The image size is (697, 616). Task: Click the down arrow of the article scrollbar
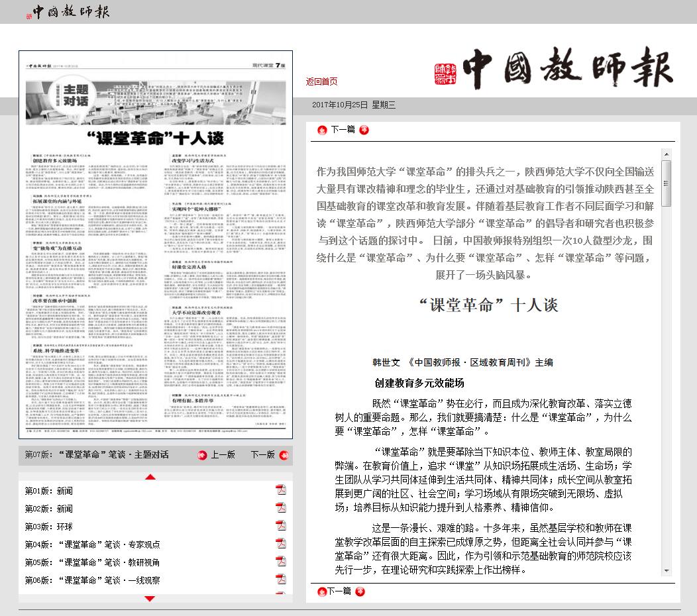(667, 571)
